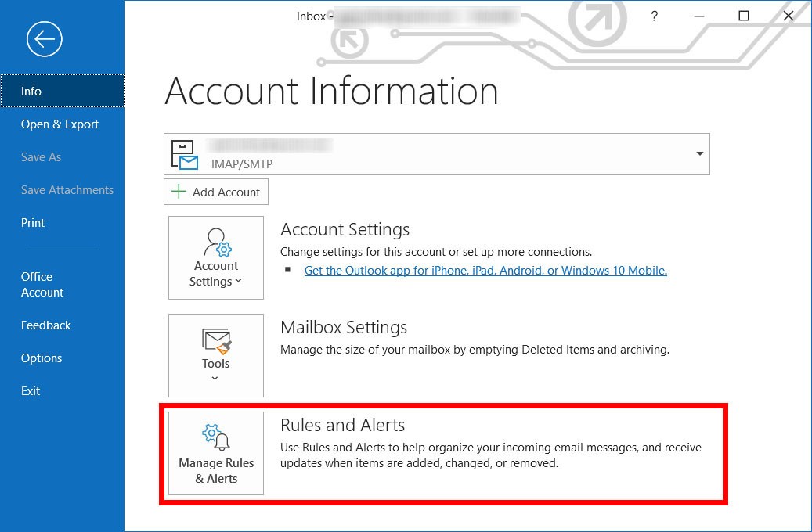The width and height of the screenshot is (812, 532).
Task: Switch to the Open & Export section
Action: pyautogui.click(x=60, y=124)
